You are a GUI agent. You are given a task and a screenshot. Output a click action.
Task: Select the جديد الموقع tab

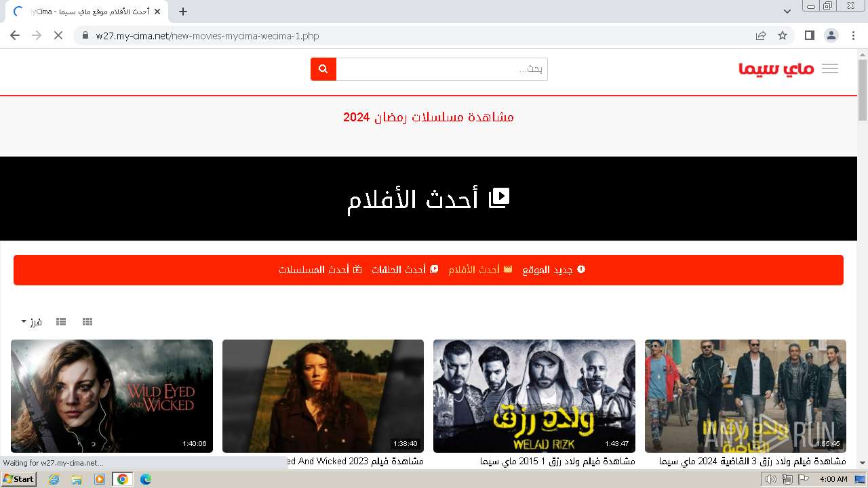click(x=553, y=270)
